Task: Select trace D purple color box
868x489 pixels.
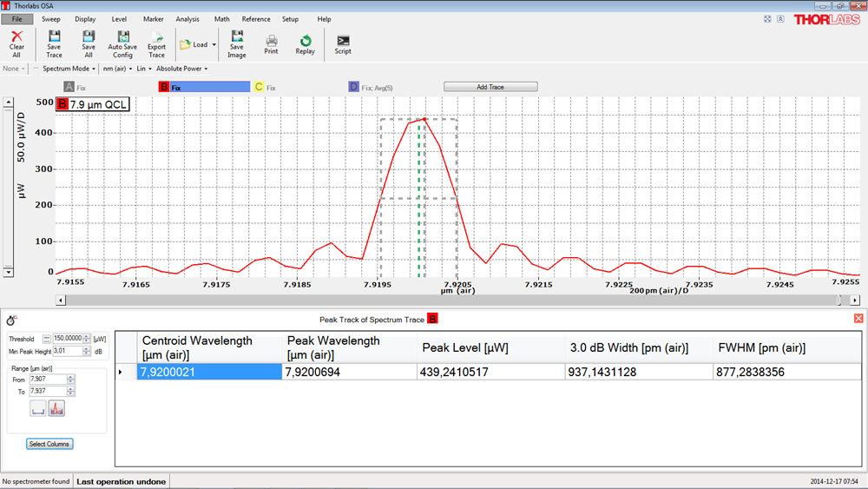Action: 354,87
